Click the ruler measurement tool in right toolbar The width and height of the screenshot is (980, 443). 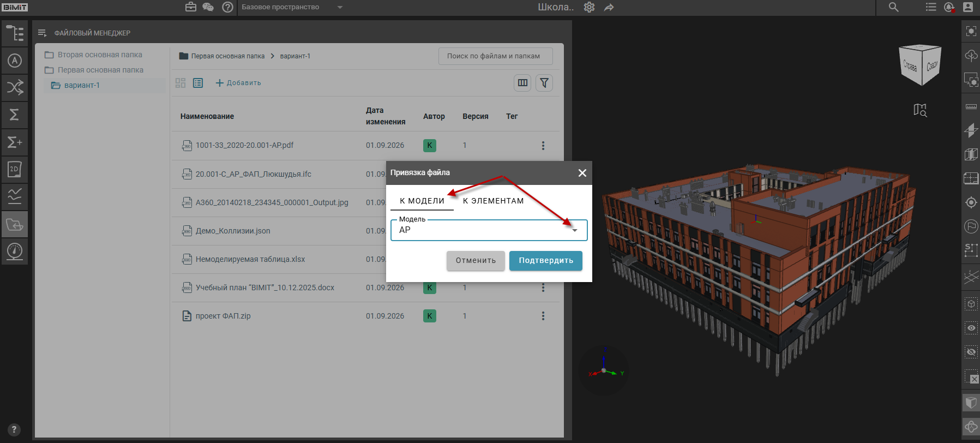click(971, 106)
